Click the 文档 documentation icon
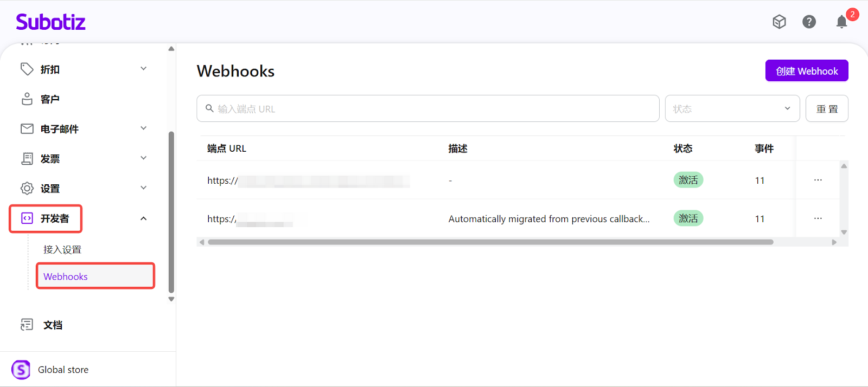868x387 pixels. coord(27,324)
